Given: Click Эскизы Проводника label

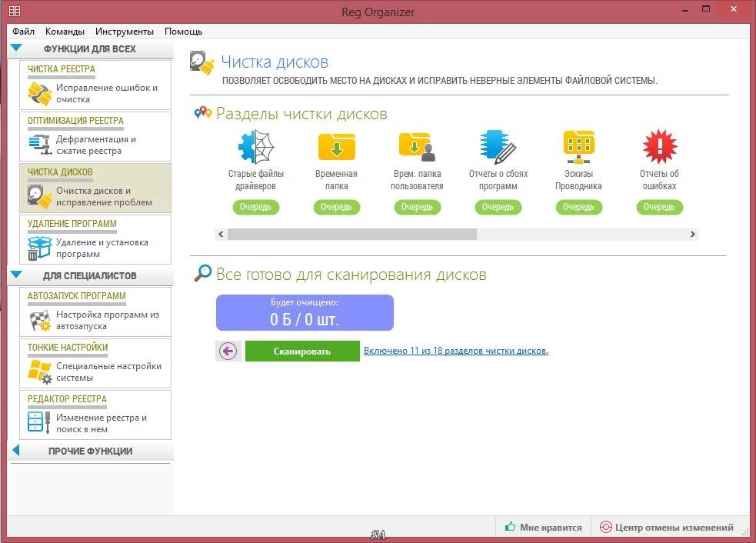Looking at the screenshot, I should (x=578, y=180).
